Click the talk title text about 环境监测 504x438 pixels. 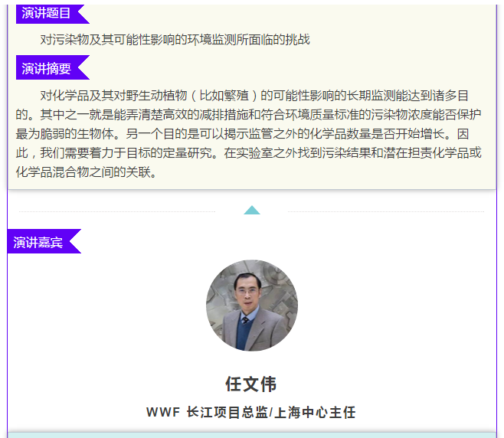[175, 40]
